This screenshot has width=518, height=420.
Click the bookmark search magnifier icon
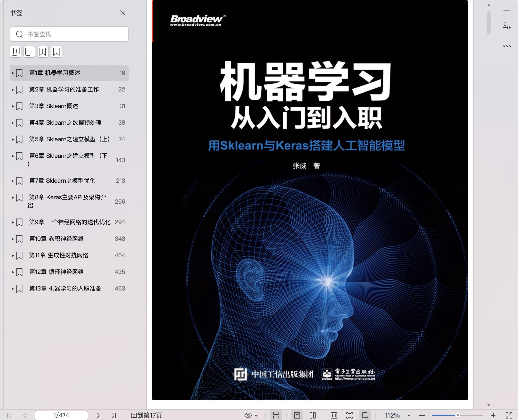20,34
